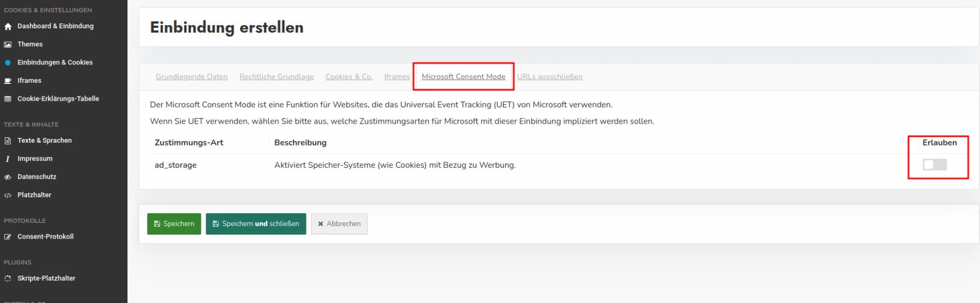The height and width of the screenshot is (303, 980).
Task: Click the Datenschutz sidebar icon
Action: coord(8,177)
